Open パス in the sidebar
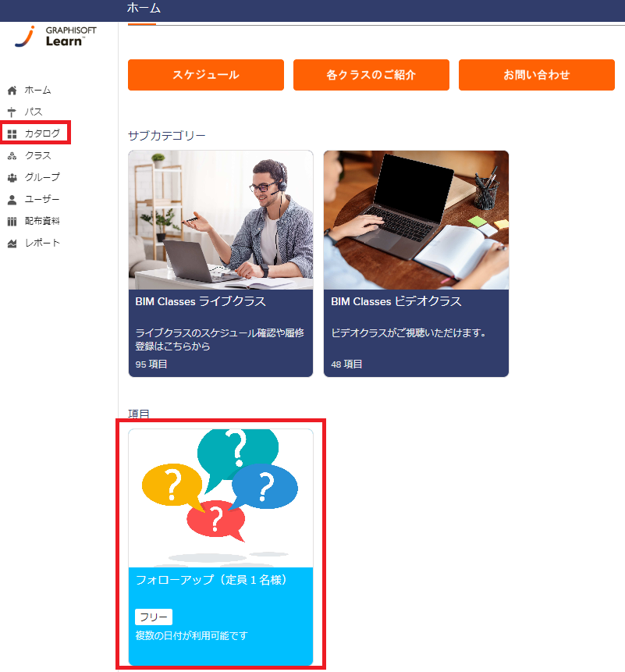This screenshot has width=625, height=672. [x=34, y=112]
